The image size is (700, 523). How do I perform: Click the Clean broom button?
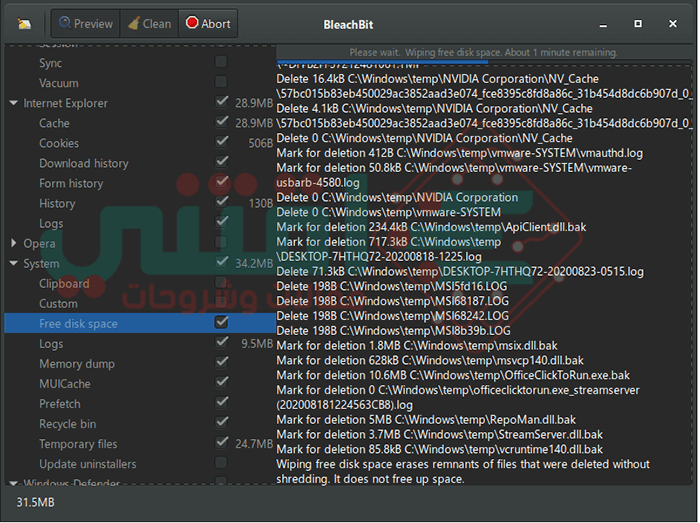[x=150, y=24]
